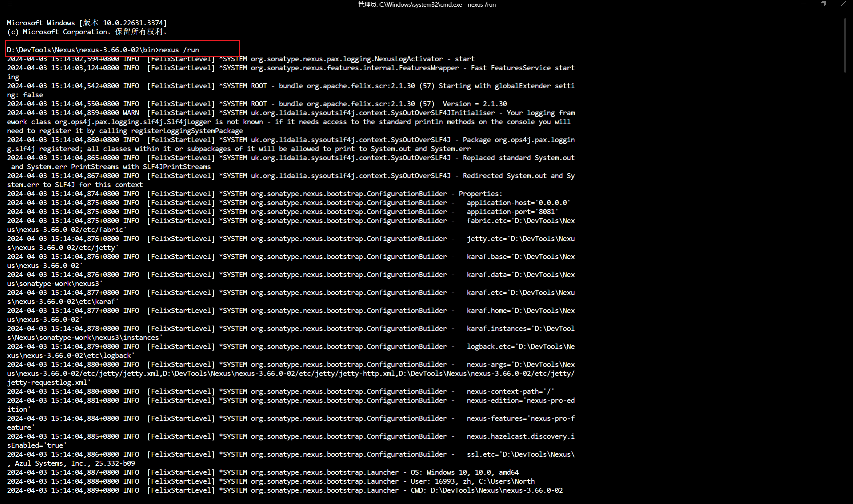Click the nexus-context-path='/' log value
This screenshot has height=504, width=853.
510,391
